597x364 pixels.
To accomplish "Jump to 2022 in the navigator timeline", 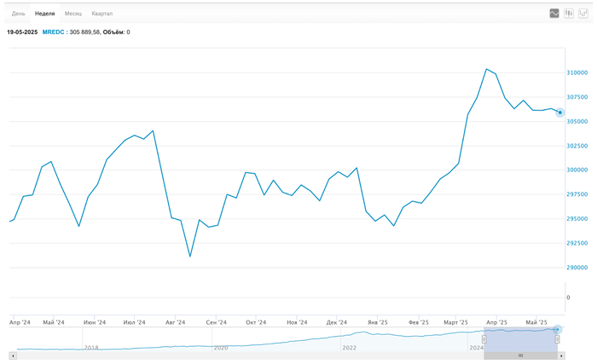I will [x=349, y=348].
